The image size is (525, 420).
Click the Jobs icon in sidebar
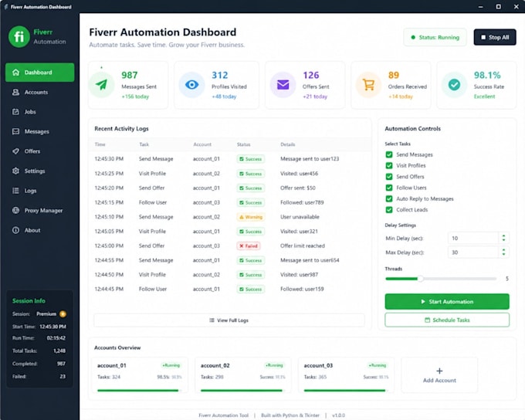(15, 111)
